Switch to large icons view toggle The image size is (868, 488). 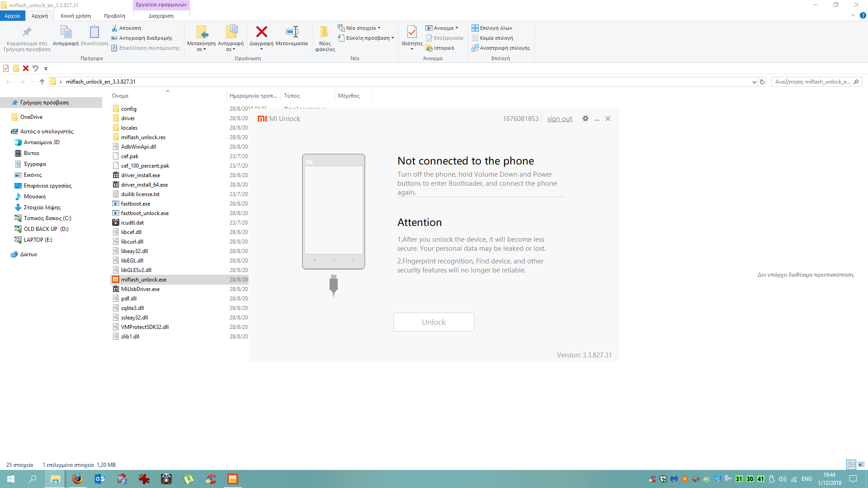tap(861, 465)
